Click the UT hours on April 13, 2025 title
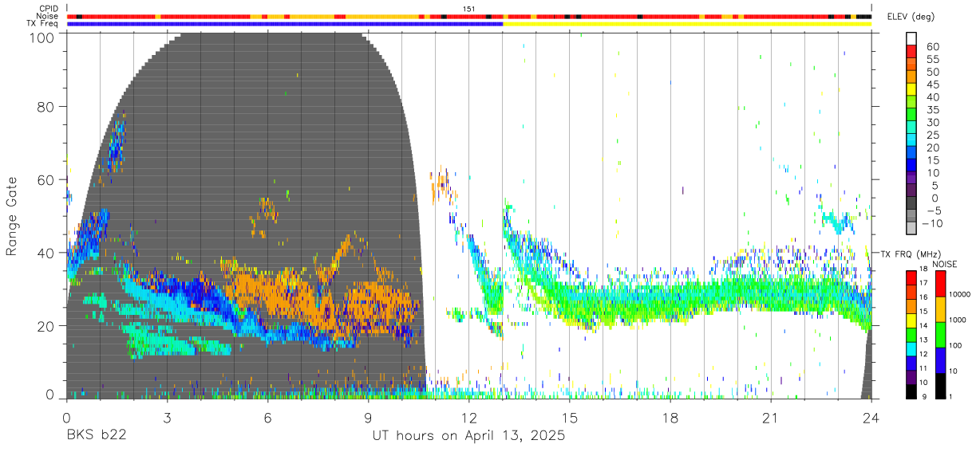Screen dimensions: 980x452 click(469, 436)
